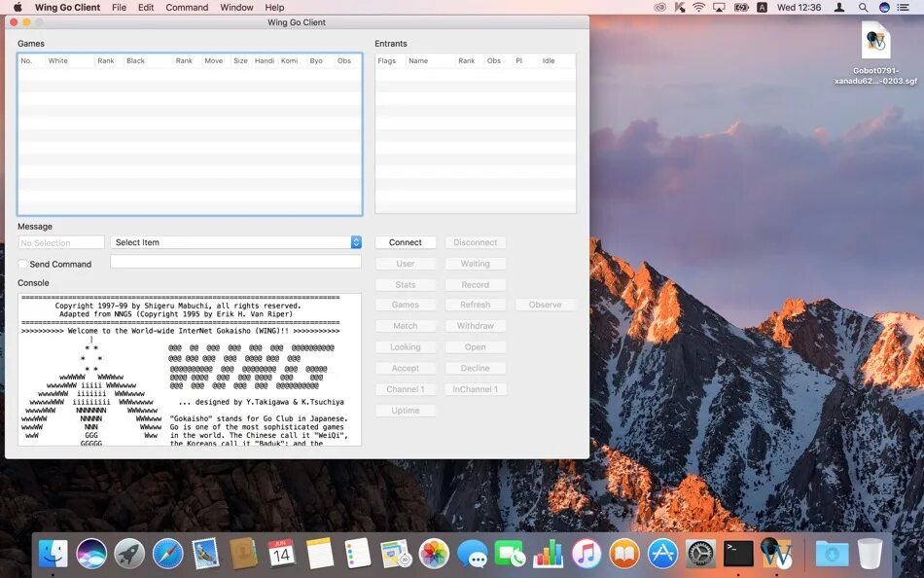Screen dimensions: 924x578
Task: Open Photos app in dock
Action: pyautogui.click(x=435, y=555)
